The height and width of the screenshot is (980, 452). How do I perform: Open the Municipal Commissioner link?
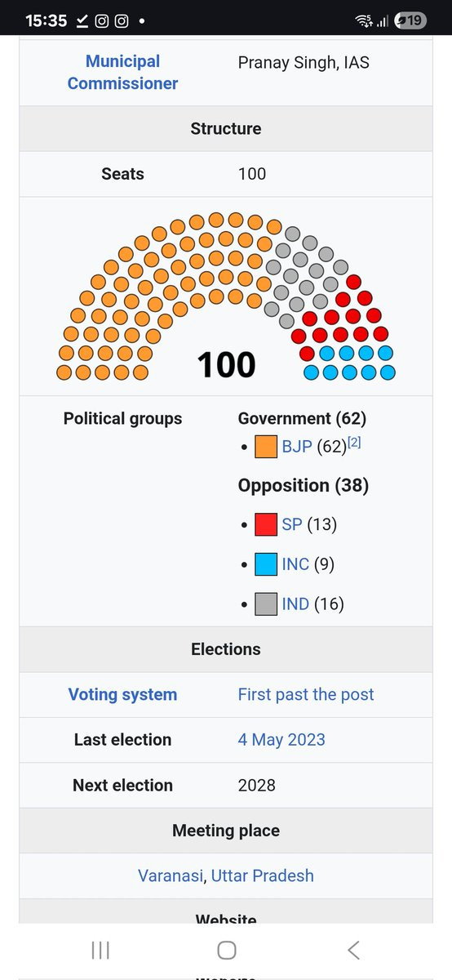(x=122, y=72)
